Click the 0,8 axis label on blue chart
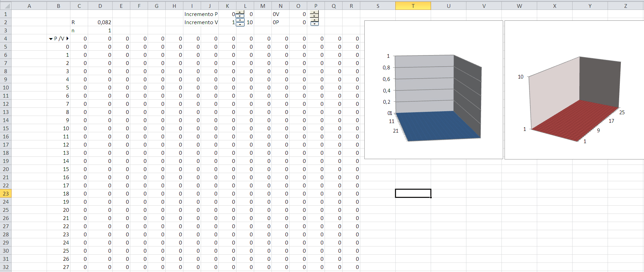 point(386,68)
